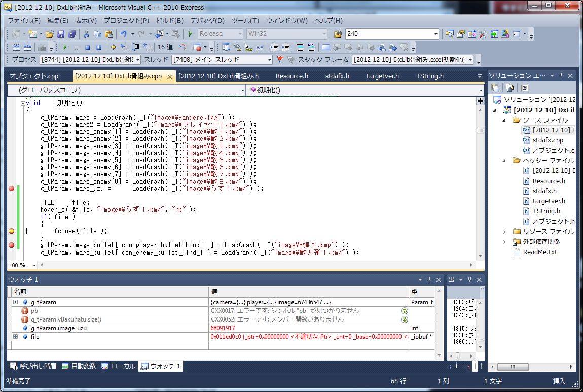Toggle breakpoint on player bullet LoadGraph line
Viewport: 583px width, 392px height.
pos(11,245)
